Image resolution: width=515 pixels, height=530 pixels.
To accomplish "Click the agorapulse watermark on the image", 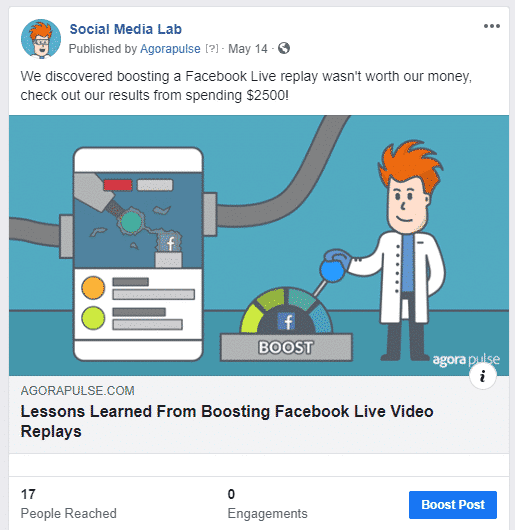I will point(466,360).
